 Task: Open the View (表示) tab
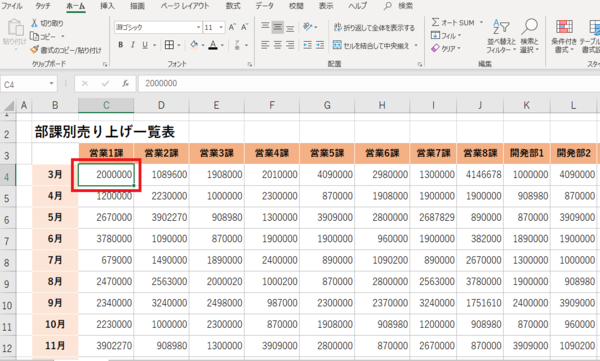(326, 6)
